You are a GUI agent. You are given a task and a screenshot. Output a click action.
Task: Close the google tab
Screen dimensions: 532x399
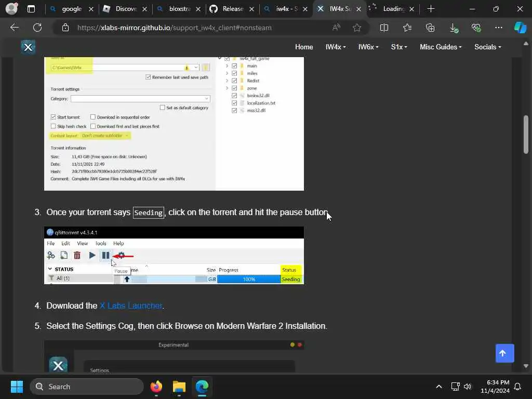point(91,9)
